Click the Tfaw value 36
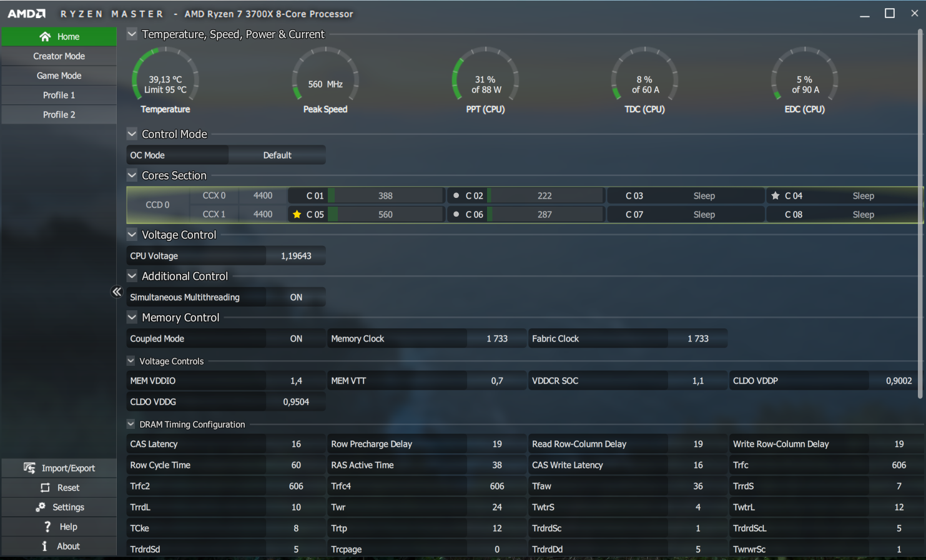 (x=698, y=486)
